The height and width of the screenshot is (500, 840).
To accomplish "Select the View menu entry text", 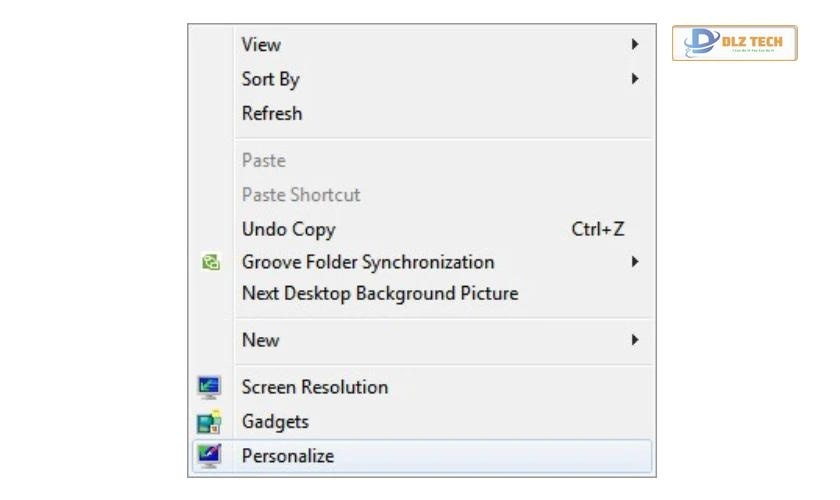I will (x=261, y=45).
